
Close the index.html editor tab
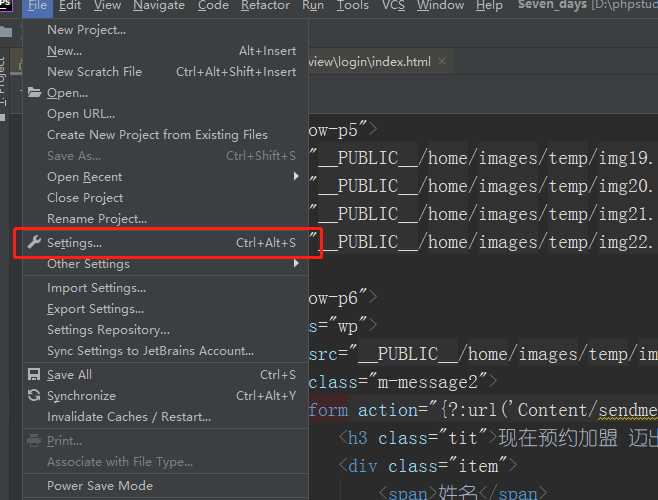pyautogui.click(x=442, y=61)
